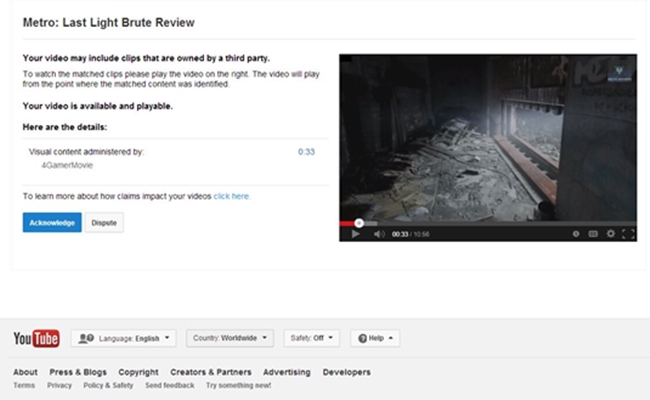Open the Language: English dropdown
Viewport: 650px width, 400px height.
pos(123,338)
